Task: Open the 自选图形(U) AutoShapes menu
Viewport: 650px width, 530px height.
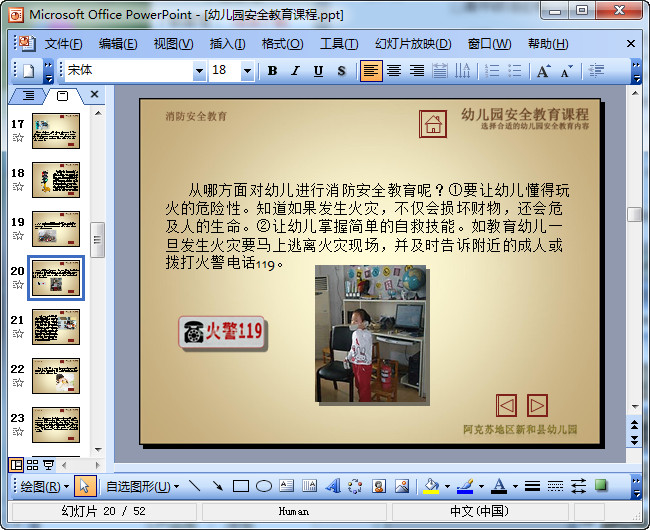Action: pyautogui.click(x=142, y=486)
